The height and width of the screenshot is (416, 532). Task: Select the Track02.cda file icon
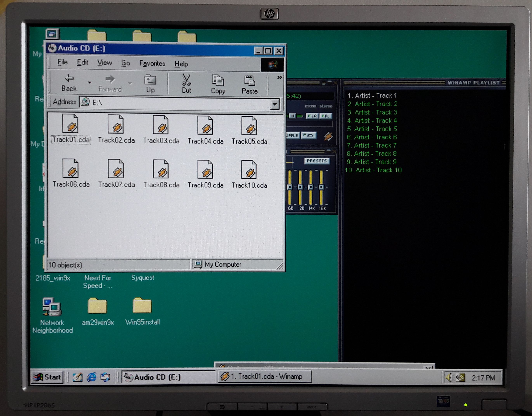click(116, 124)
